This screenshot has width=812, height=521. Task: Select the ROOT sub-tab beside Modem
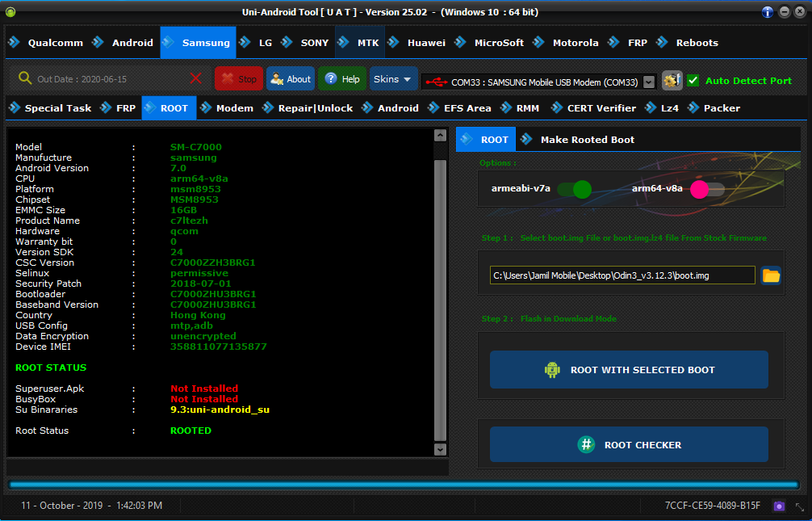coord(169,107)
